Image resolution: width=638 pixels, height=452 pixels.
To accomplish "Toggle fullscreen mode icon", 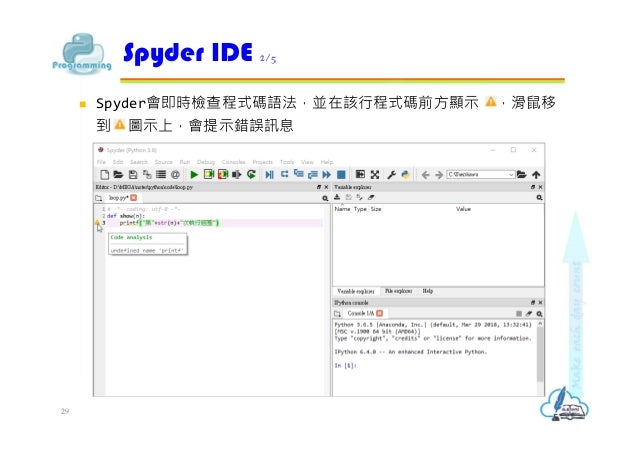I will (375, 175).
